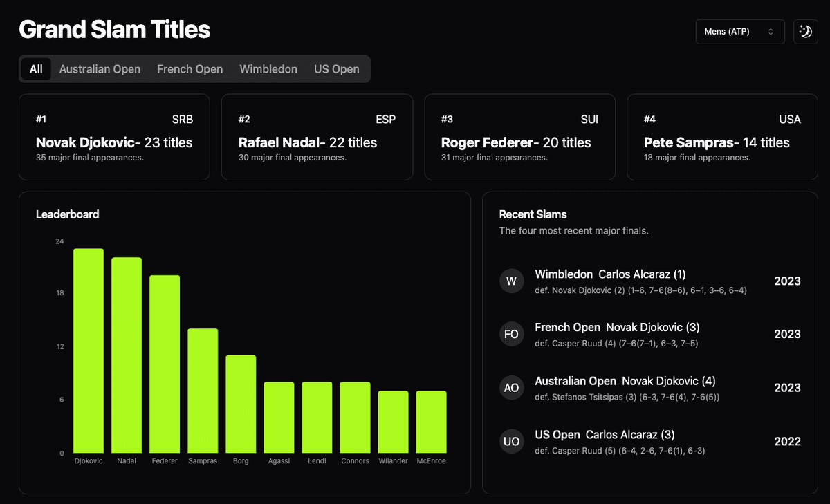Click the Borg bar in the chart
Image resolution: width=830 pixels, height=504 pixels.
pyautogui.click(x=241, y=404)
